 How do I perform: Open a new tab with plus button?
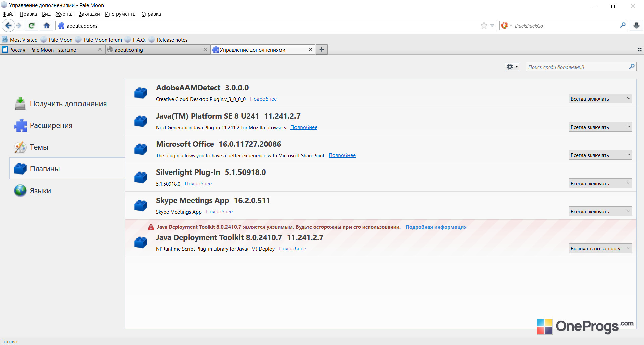click(x=321, y=50)
